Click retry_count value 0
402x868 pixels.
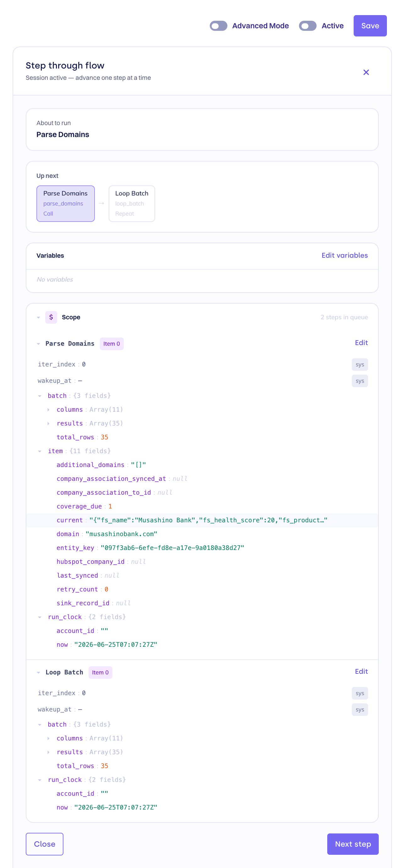(x=106, y=589)
